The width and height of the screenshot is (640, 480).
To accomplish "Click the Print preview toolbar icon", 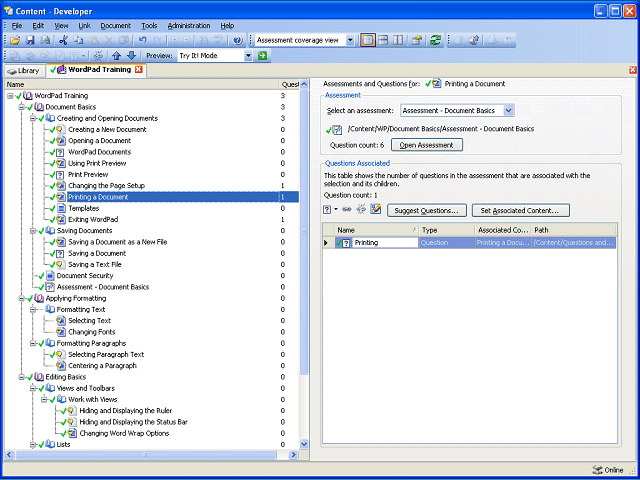I will 44,40.
